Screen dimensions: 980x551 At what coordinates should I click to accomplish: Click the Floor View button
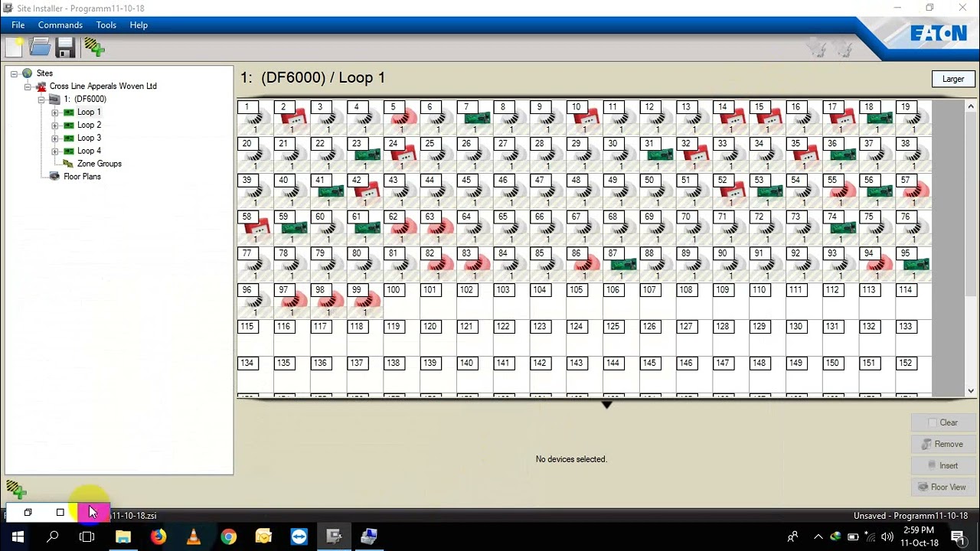pyautogui.click(x=942, y=487)
